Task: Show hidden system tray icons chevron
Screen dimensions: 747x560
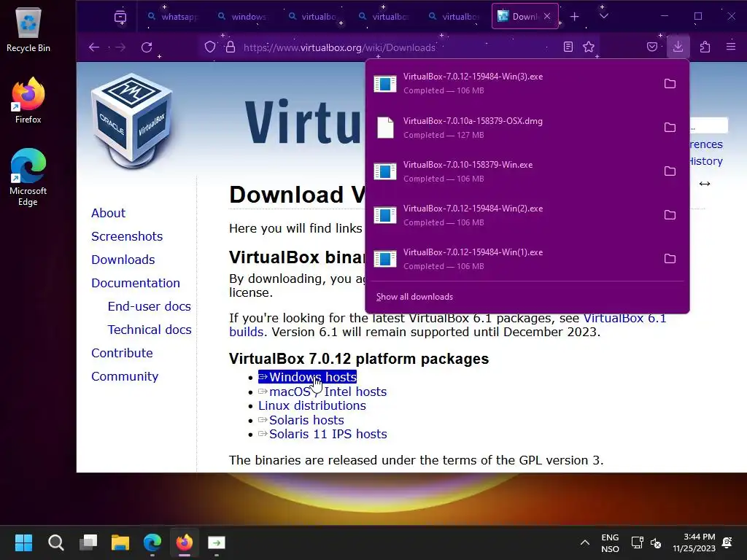Action: (x=585, y=542)
